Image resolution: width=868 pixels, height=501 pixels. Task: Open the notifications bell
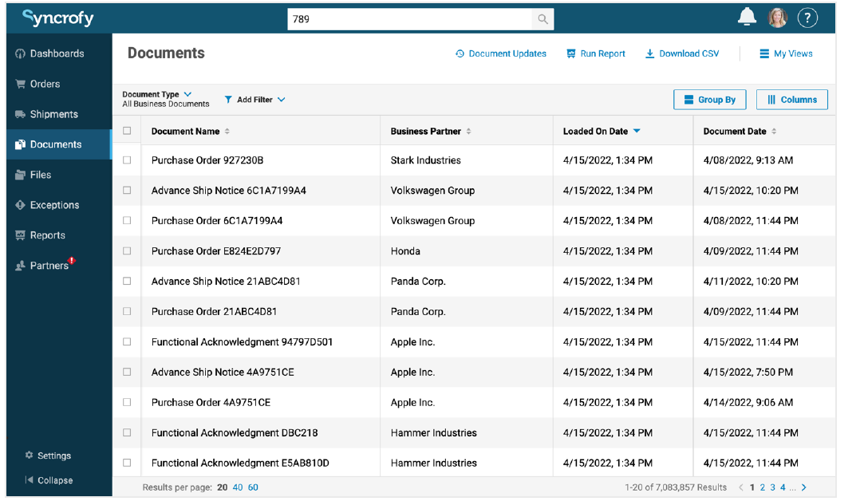747,18
